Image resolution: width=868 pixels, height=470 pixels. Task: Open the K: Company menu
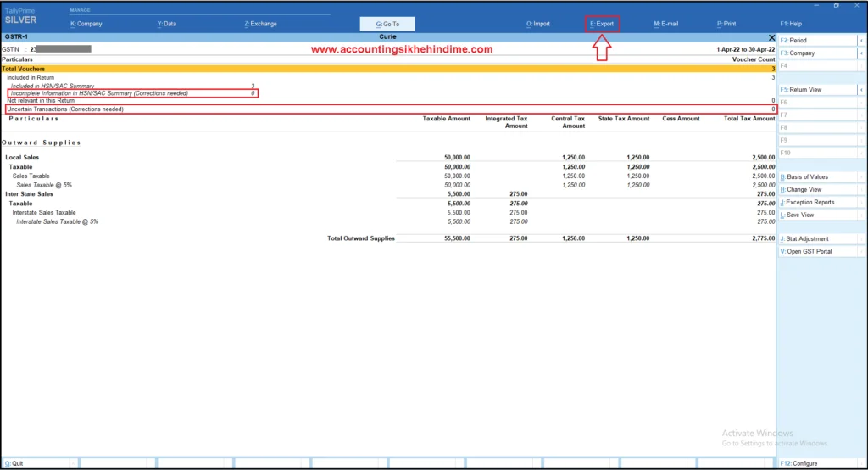click(86, 24)
